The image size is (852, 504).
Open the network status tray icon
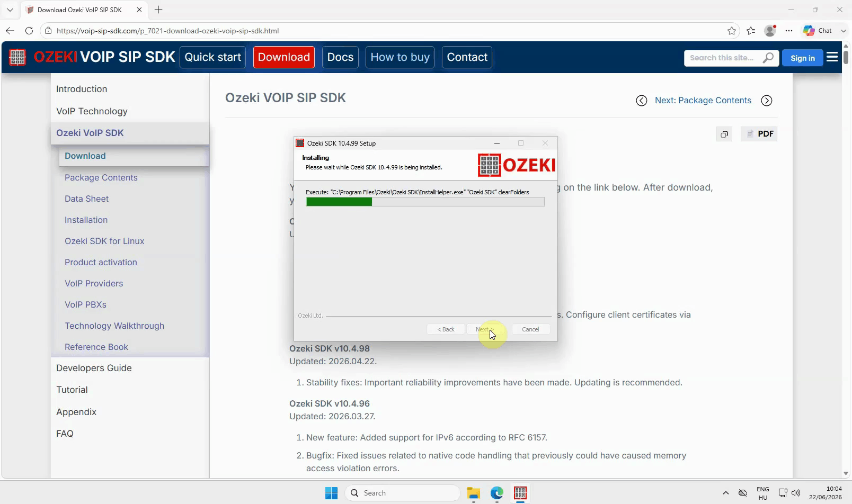783,493
